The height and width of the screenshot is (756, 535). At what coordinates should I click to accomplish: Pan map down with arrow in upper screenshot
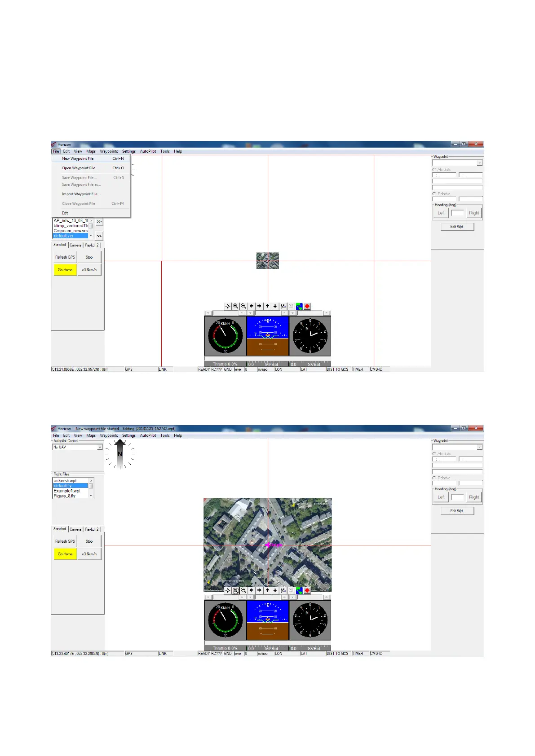click(275, 306)
